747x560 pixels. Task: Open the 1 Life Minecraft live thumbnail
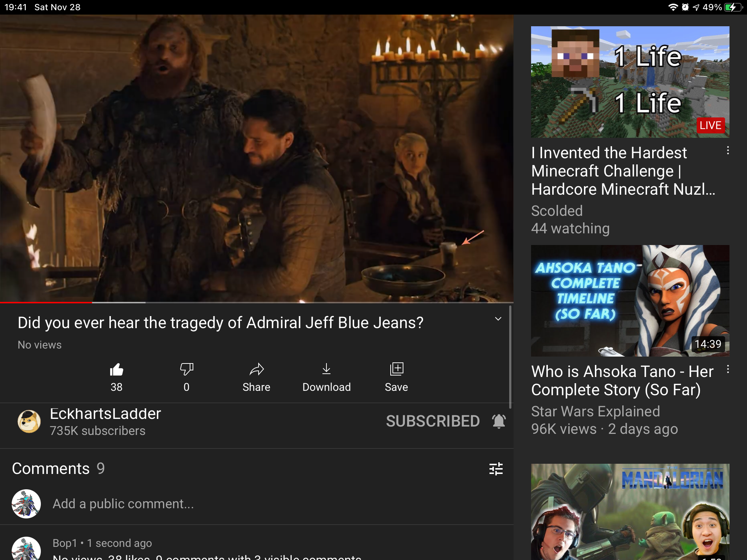click(630, 82)
